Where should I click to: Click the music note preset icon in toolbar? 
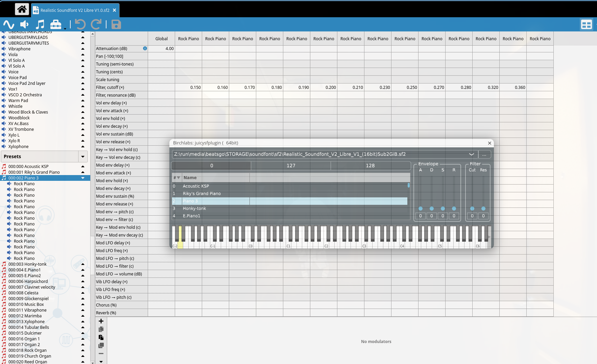(x=40, y=24)
